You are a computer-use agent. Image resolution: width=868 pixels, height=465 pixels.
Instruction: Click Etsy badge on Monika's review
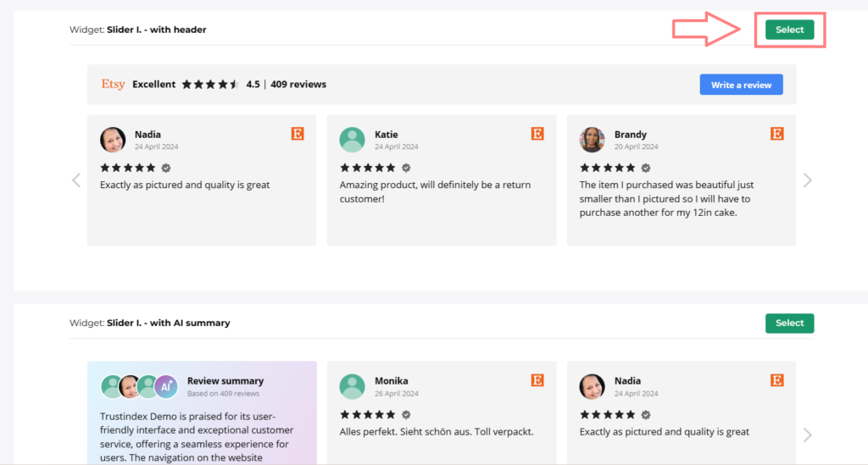(x=537, y=380)
